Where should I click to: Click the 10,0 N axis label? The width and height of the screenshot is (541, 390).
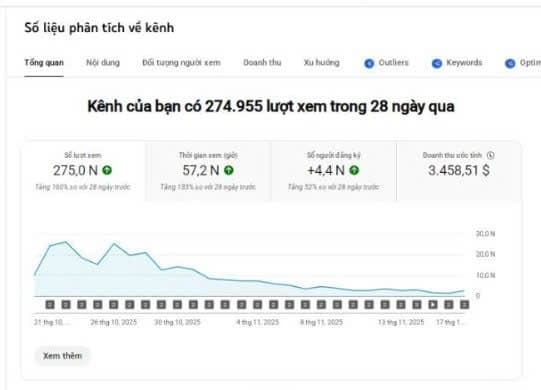[485, 275]
